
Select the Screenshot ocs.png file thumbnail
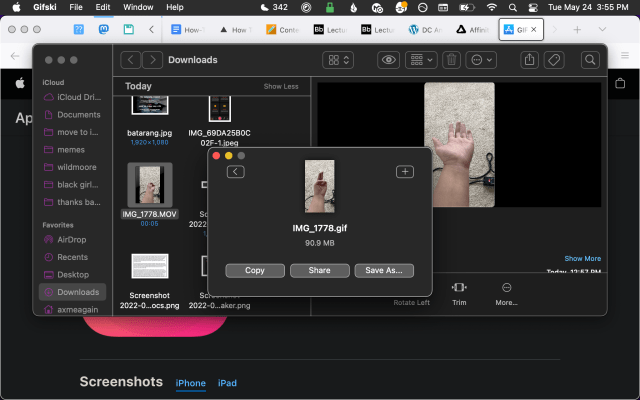pyautogui.click(x=149, y=266)
